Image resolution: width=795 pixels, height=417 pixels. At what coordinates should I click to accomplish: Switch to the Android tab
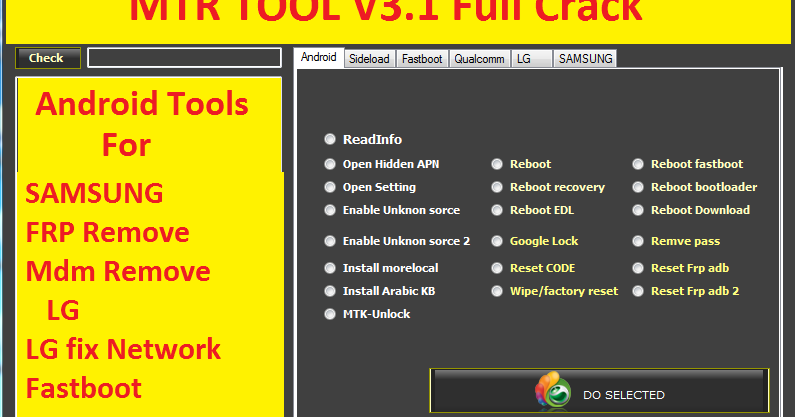pos(318,57)
